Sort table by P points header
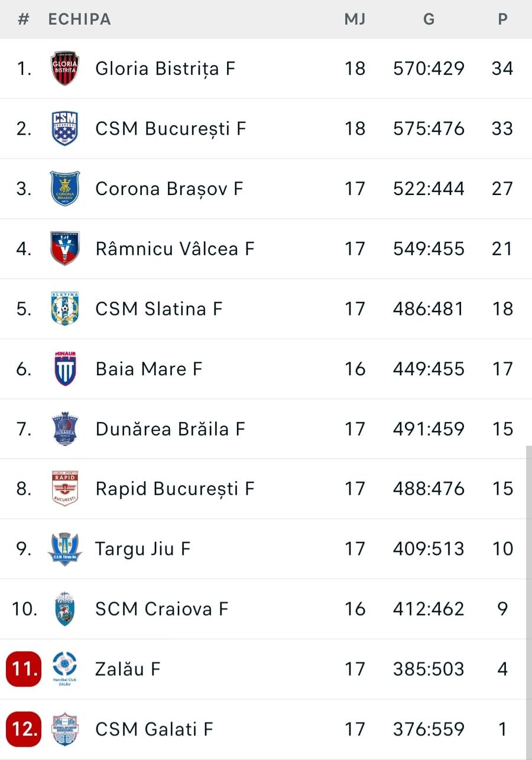Viewport: 532px width, 760px height. point(502,19)
